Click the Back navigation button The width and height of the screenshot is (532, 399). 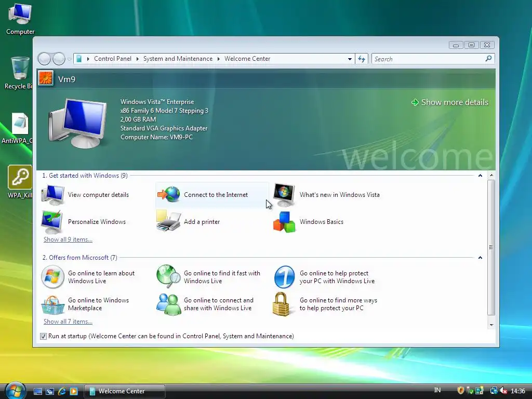44,59
